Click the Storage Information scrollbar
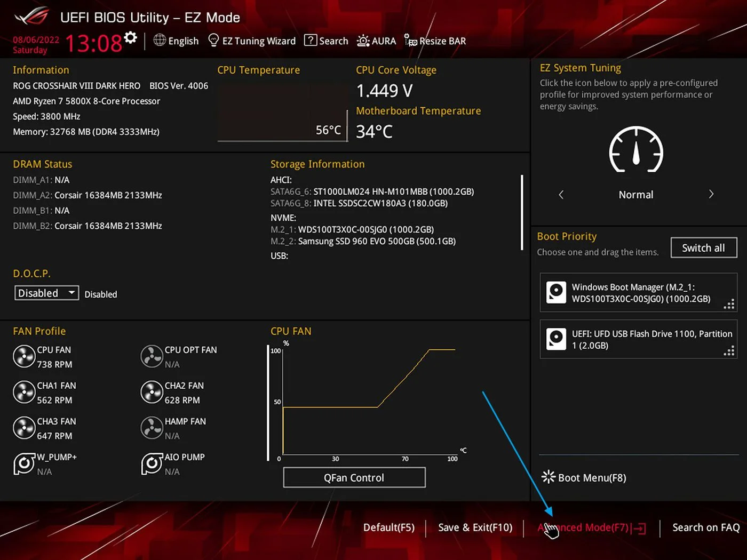Image resolution: width=747 pixels, height=560 pixels. pos(522,212)
